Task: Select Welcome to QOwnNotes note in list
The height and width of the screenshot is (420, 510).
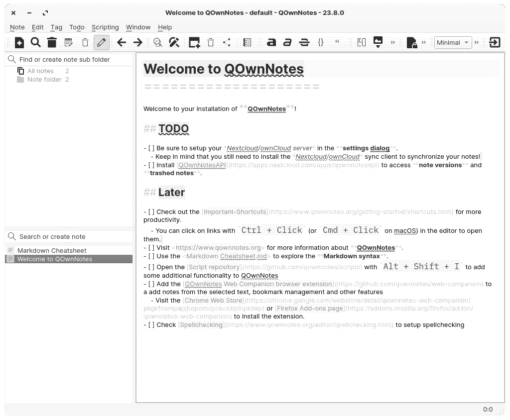Action: [x=69, y=259]
